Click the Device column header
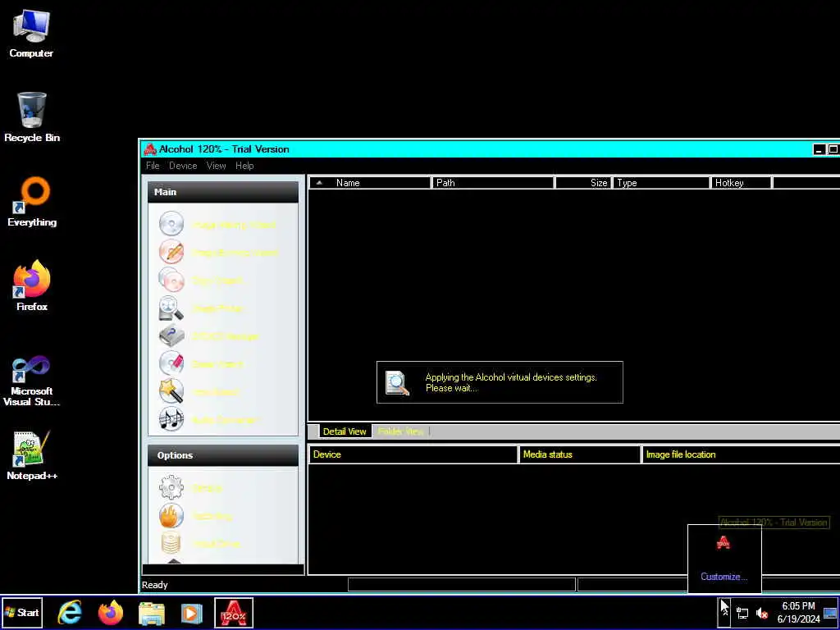The width and height of the screenshot is (840, 630). [x=413, y=454]
